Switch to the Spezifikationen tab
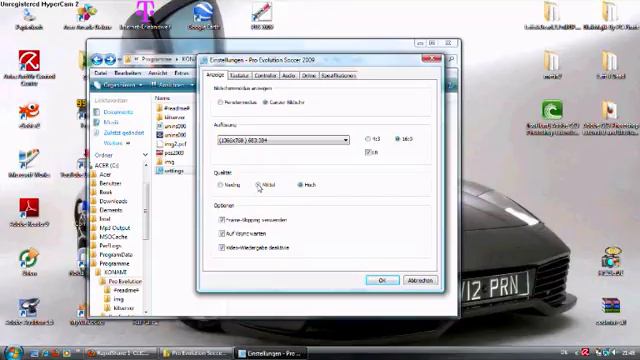Image resolution: width=640 pixels, height=360 pixels. [338, 76]
